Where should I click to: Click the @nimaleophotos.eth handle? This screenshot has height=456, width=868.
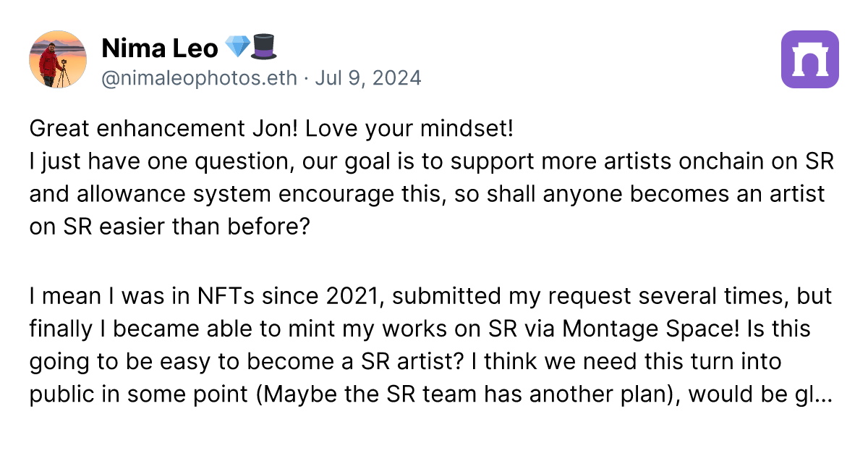[199, 77]
